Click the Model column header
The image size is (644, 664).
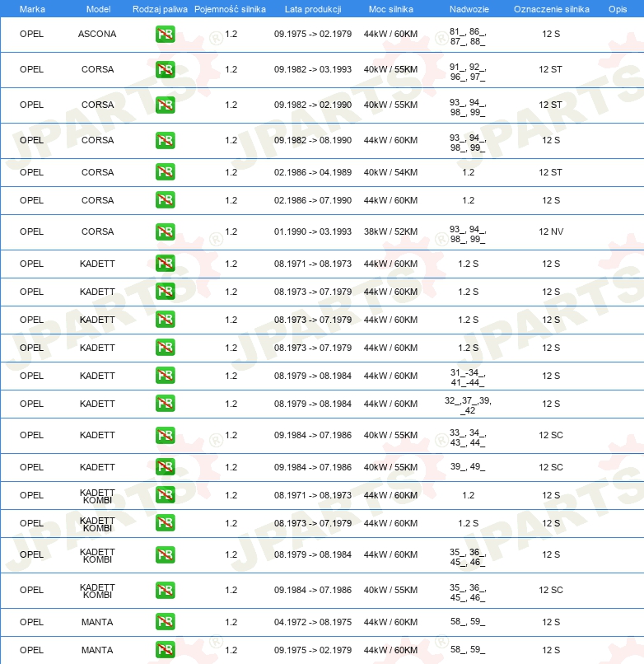98,9
